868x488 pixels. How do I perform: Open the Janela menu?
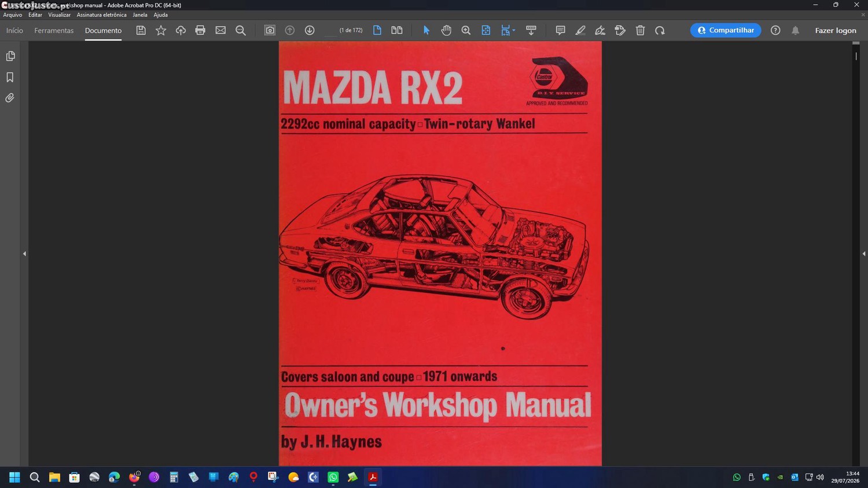pyautogui.click(x=140, y=15)
